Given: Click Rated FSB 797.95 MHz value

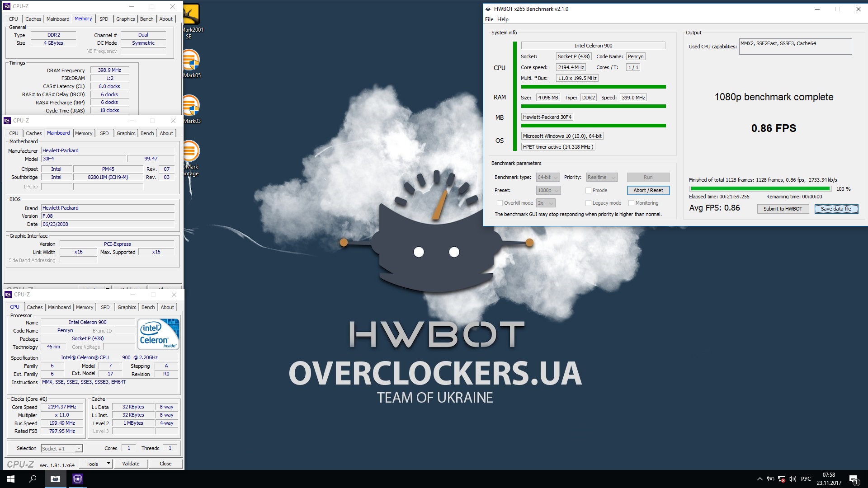Looking at the screenshot, I should tap(62, 431).
